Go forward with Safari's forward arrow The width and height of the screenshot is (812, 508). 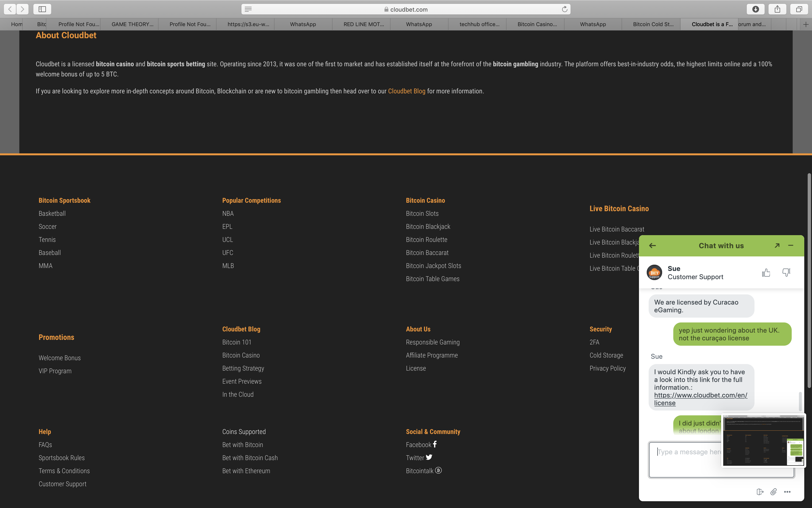(22, 9)
